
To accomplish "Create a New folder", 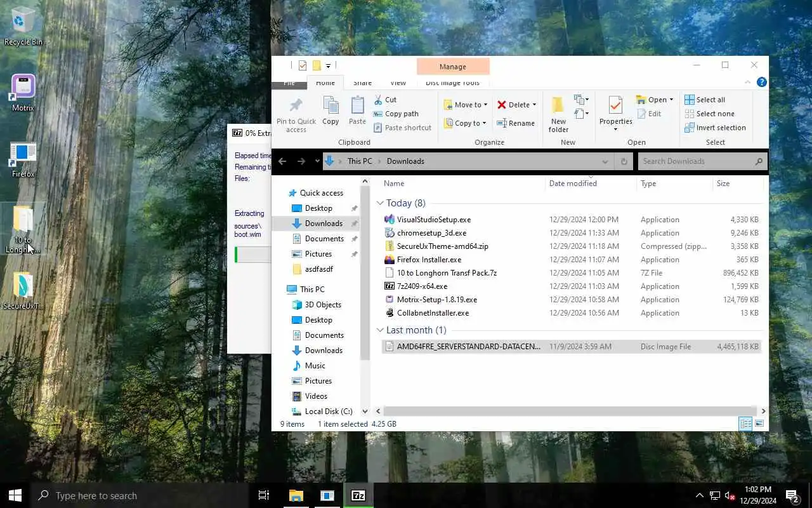I will (x=558, y=114).
